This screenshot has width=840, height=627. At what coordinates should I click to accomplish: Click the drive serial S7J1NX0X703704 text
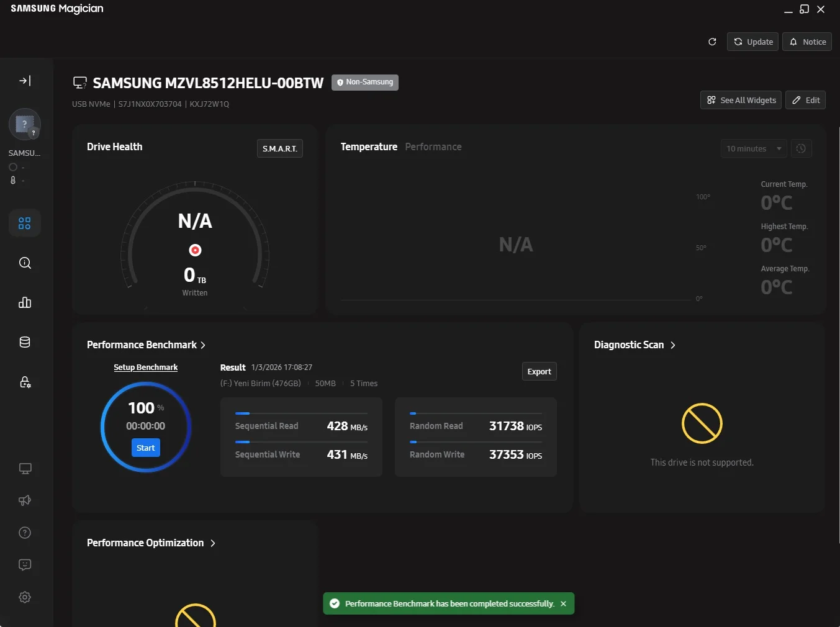point(150,104)
